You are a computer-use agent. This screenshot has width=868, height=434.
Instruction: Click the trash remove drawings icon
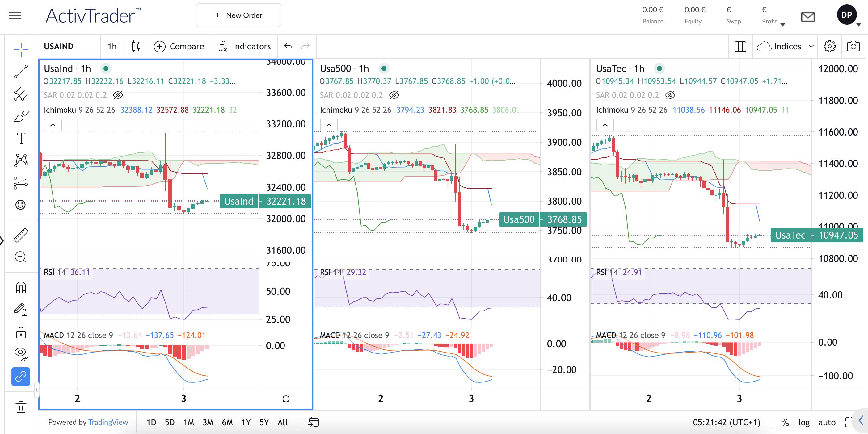point(21,407)
